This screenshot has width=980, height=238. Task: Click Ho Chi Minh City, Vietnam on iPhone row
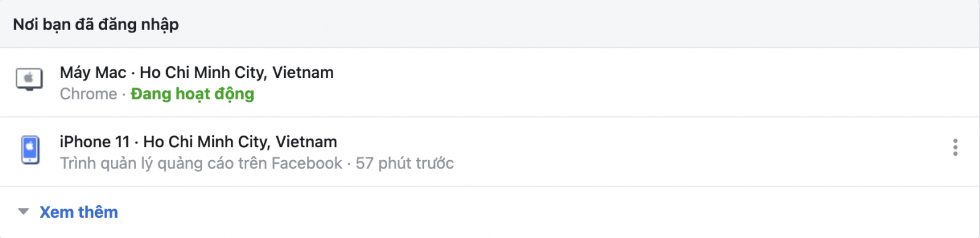click(x=240, y=142)
